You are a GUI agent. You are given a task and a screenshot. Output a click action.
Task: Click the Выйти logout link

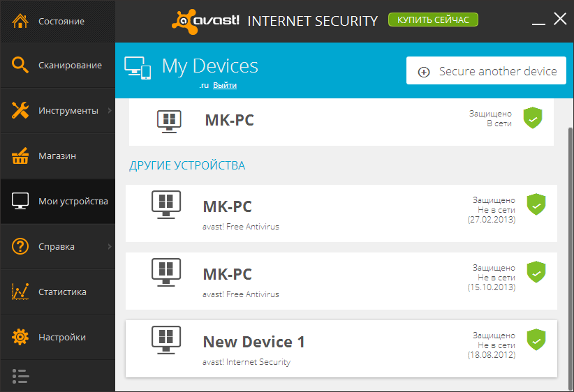[x=225, y=85]
